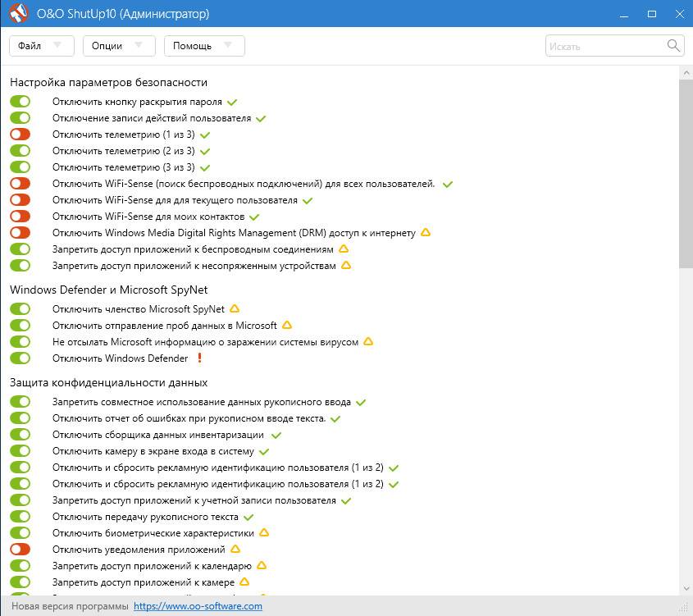
Task: Click the 'Защита конфиденциальности данных' section heading
Action: point(109,383)
